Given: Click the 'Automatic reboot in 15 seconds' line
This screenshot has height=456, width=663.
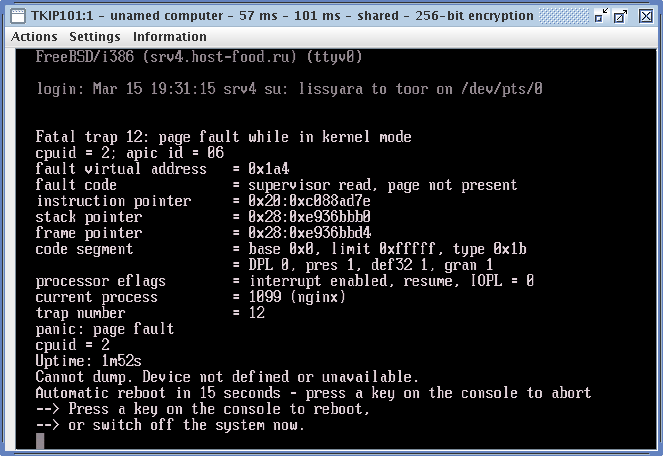Looking at the screenshot, I should pos(313,393).
